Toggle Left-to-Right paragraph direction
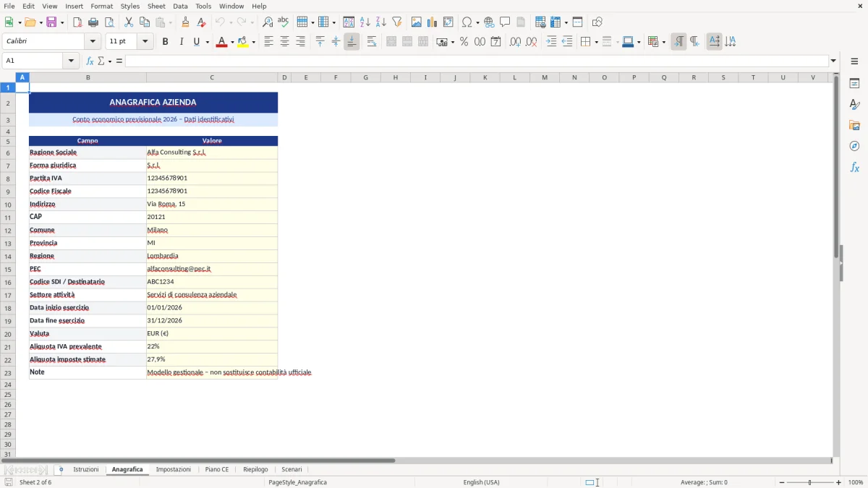The height and width of the screenshot is (488, 868). point(678,42)
